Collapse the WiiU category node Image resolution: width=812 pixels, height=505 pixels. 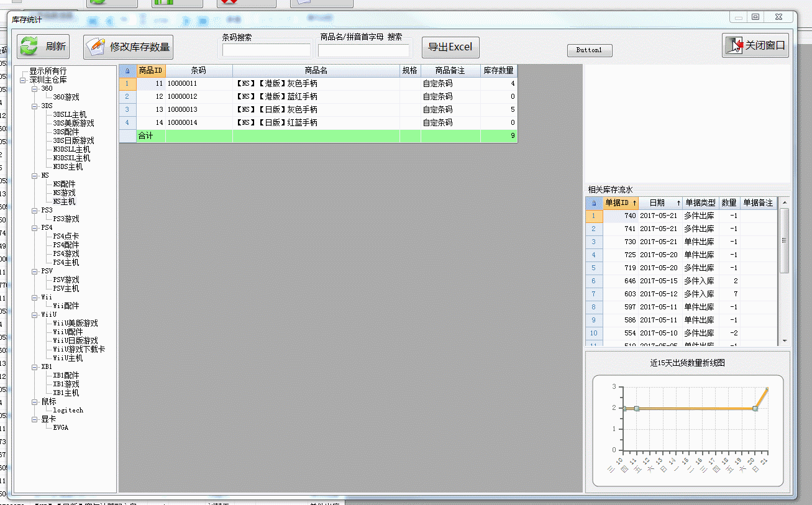[35, 315]
